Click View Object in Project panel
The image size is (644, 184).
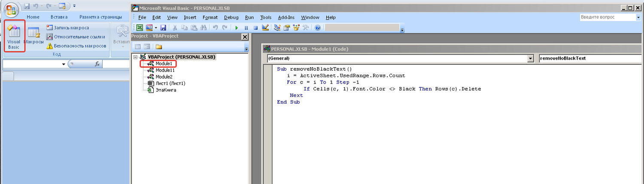[x=147, y=47]
